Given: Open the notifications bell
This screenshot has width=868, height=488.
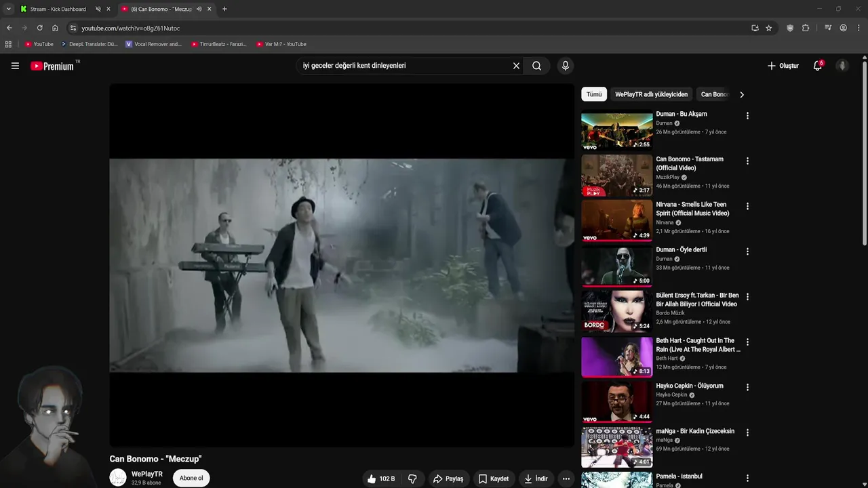Looking at the screenshot, I should coord(818,66).
